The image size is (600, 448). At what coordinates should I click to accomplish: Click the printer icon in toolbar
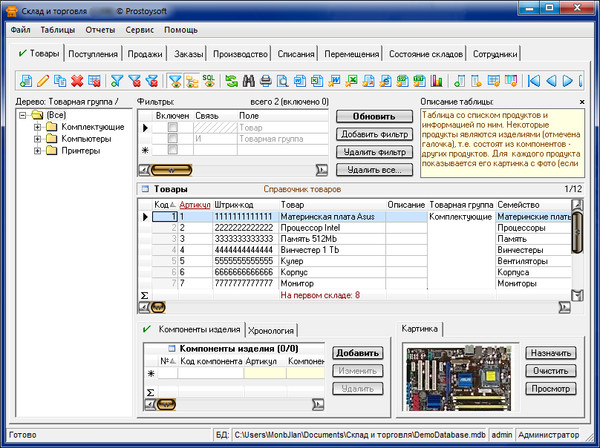(265, 80)
